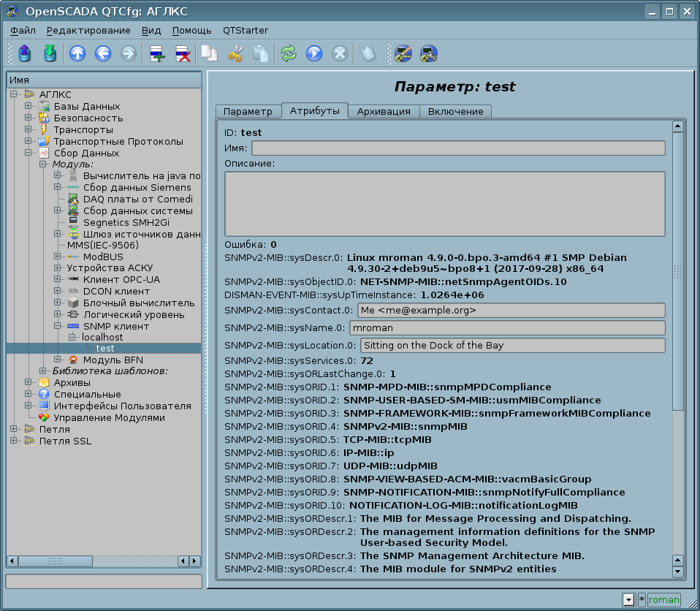Open the Редактирование menu
The height and width of the screenshot is (611, 700).
click(x=88, y=30)
